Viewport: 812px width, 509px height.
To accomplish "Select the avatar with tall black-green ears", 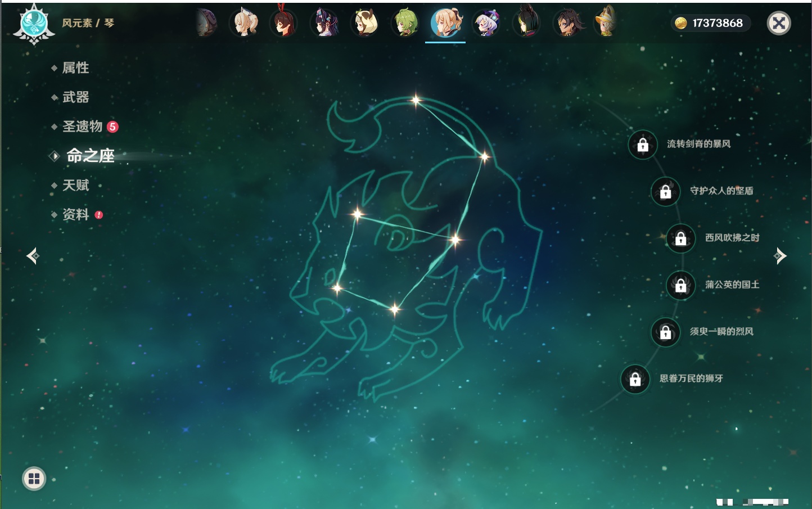I will (527, 22).
